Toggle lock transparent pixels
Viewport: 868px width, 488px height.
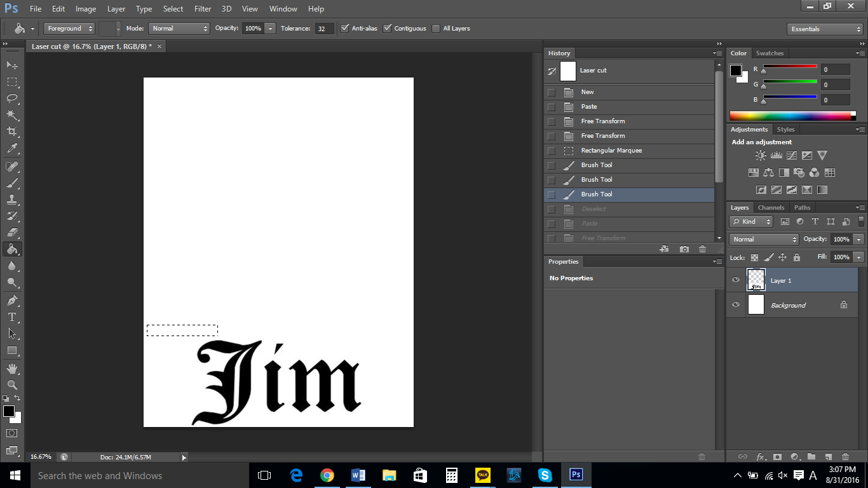point(754,257)
